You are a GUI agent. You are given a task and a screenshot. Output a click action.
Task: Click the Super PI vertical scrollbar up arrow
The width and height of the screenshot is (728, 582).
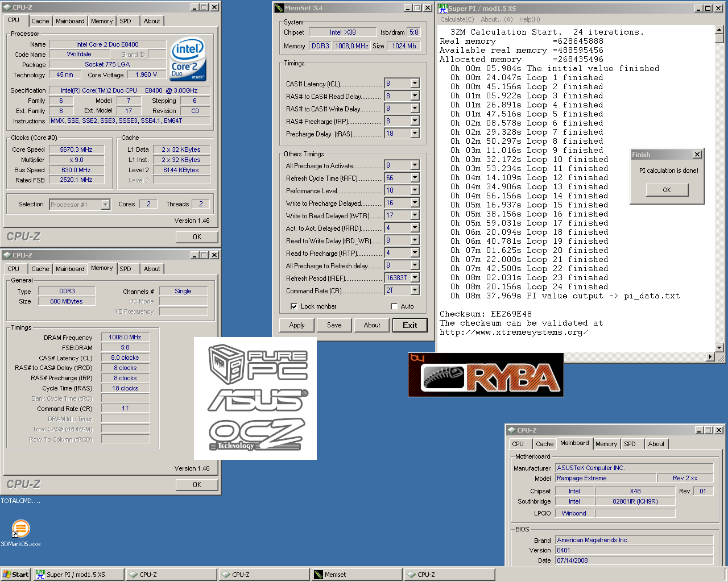719,30
